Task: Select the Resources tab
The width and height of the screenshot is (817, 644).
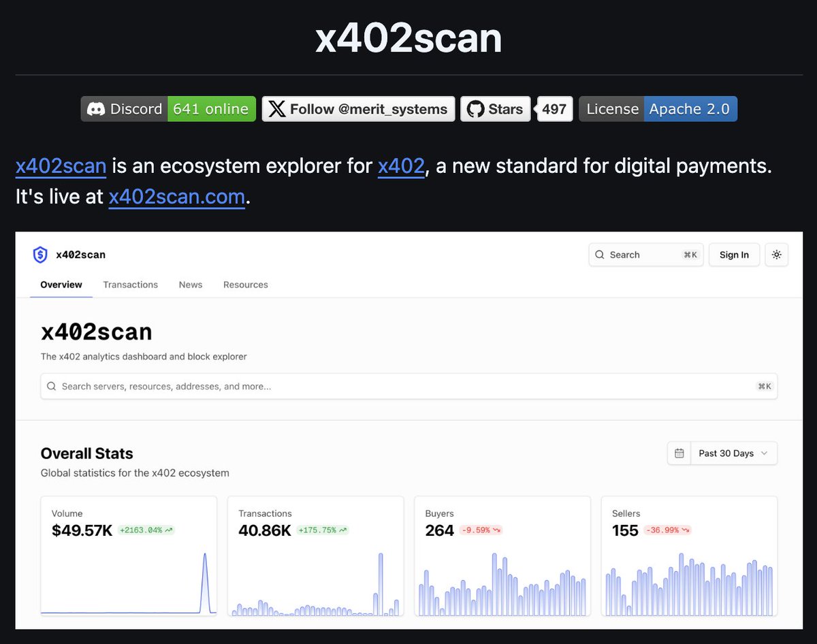Action: point(245,285)
